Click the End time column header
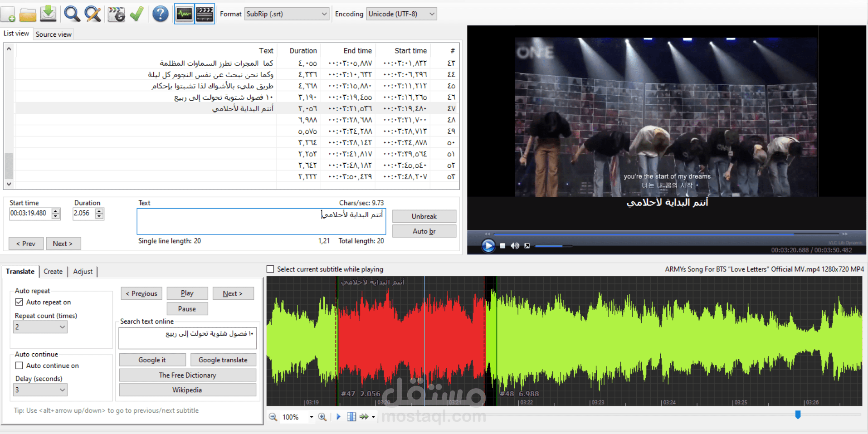868x434 pixels. [x=348, y=51]
